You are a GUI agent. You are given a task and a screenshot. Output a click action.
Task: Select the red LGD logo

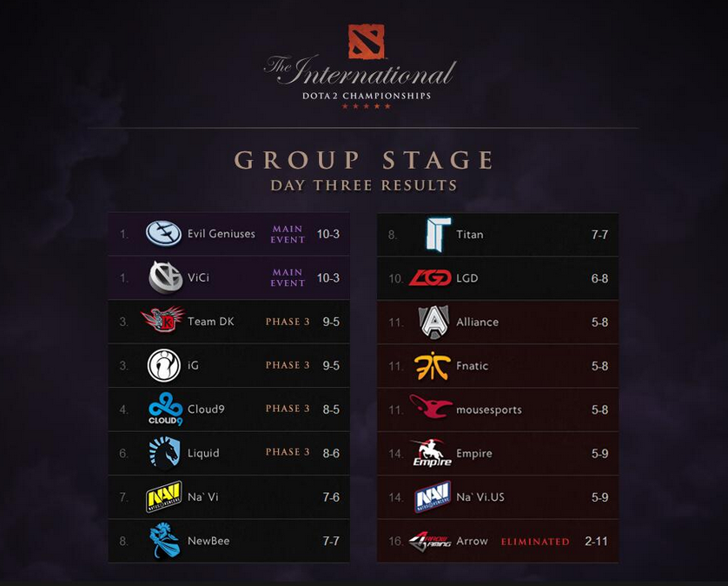pos(430,278)
